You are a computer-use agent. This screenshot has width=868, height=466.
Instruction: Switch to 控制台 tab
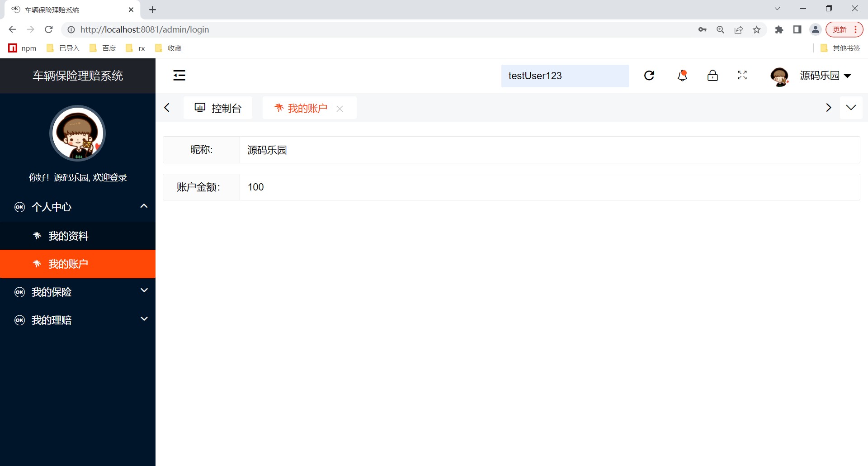pyautogui.click(x=218, y=108)
